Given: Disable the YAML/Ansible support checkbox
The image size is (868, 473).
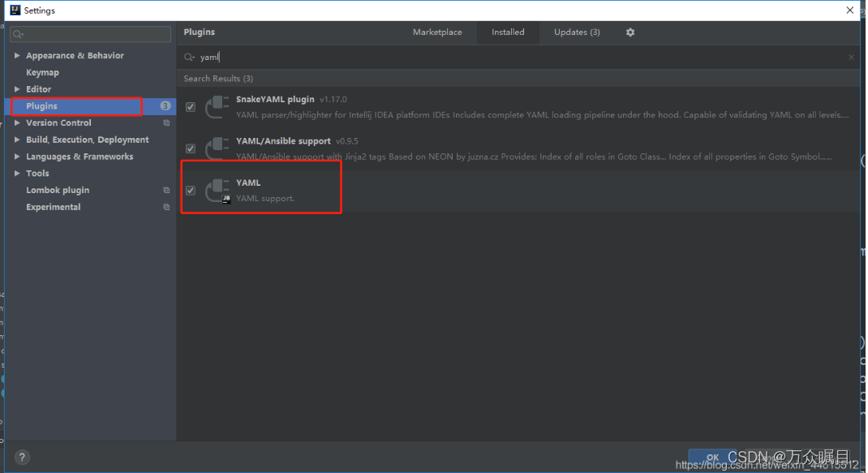Looking at the screenshot, I should (191, 148).
